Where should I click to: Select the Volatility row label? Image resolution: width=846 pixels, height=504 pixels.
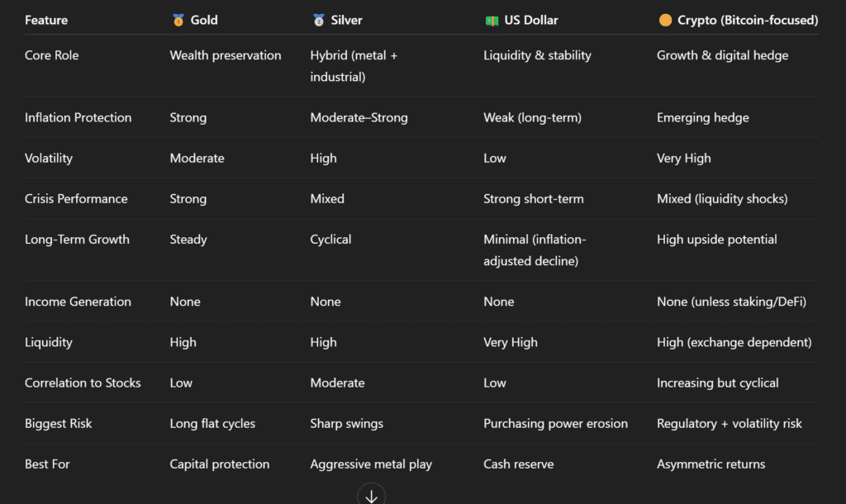49,158
